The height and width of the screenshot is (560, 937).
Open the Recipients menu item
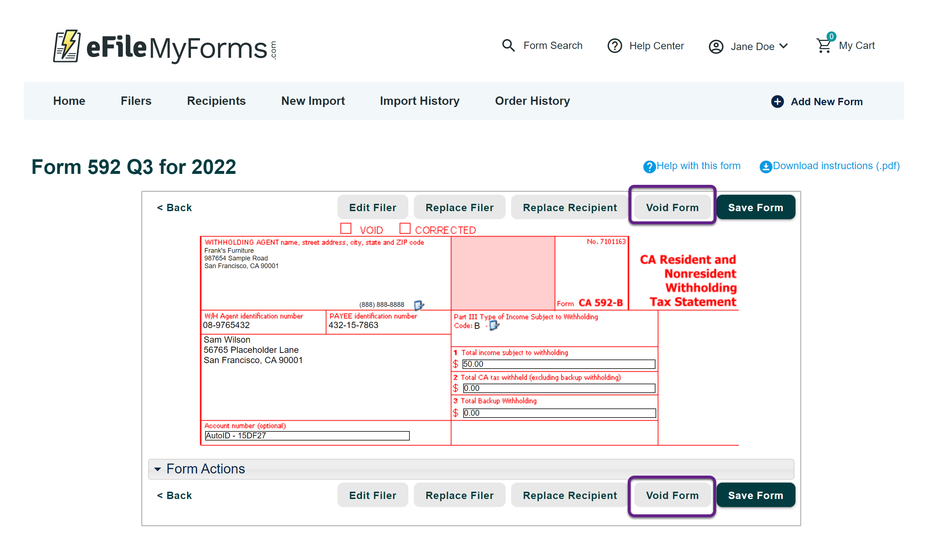[x=216, y=101]
